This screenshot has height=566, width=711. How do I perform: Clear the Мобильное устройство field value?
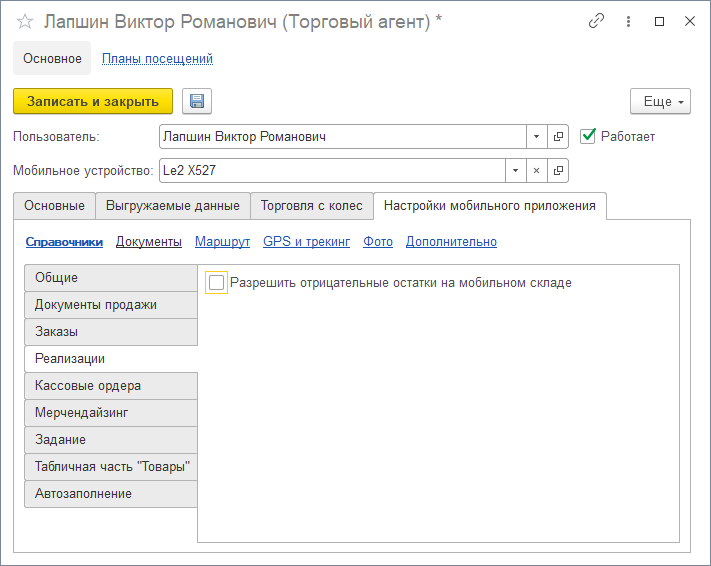point(536,171)
